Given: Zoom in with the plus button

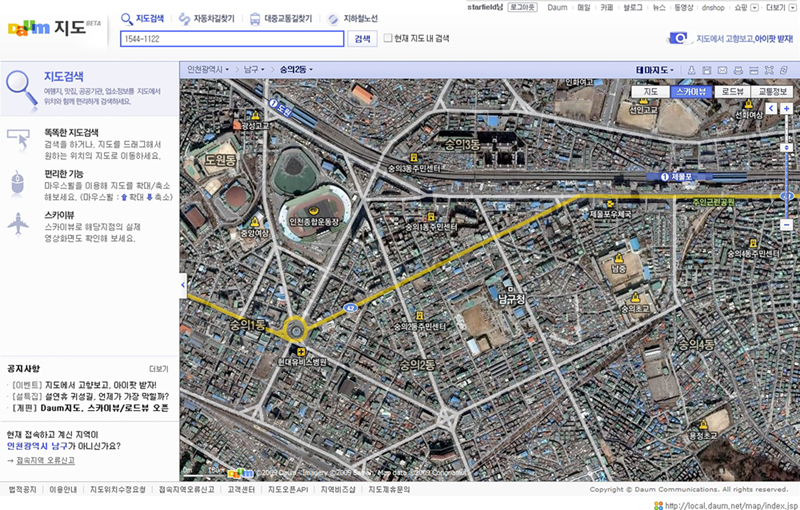Looking at the screenshot, I should [786, 108].
